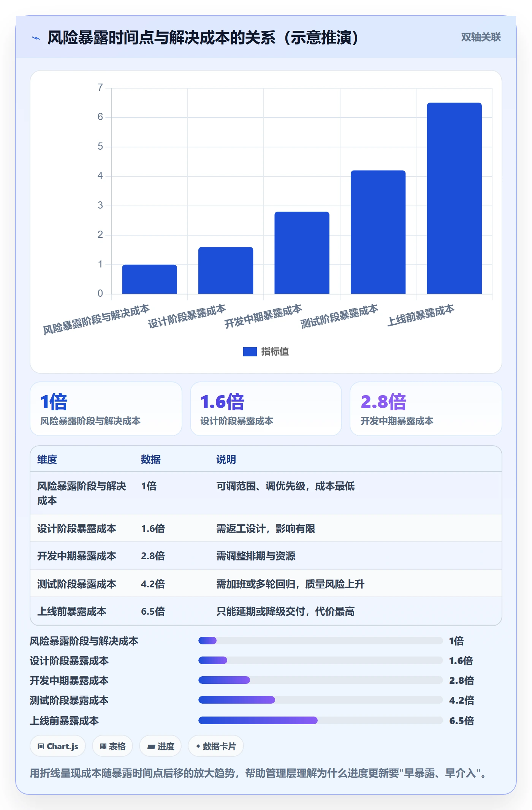532x810 pixels.
Task: Select the 上线前暴露成本 bar in the chart
Action: 454,198
